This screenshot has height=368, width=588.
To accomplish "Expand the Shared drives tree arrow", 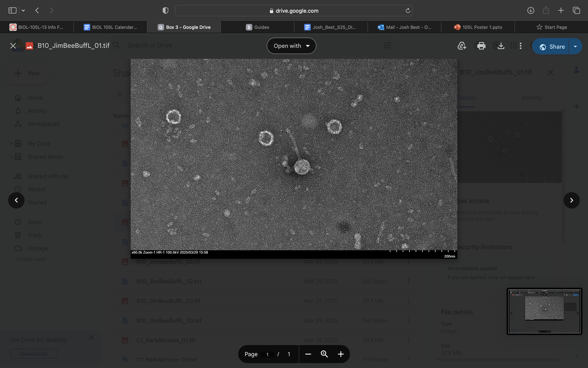I will point(11,157).
